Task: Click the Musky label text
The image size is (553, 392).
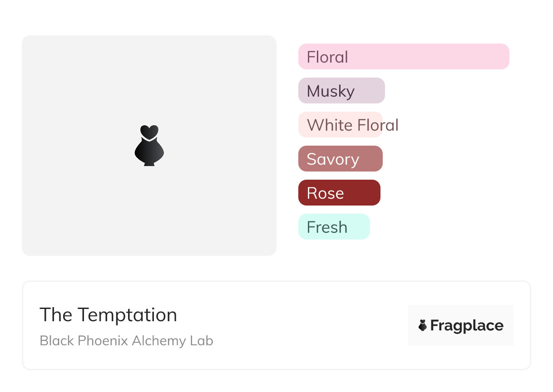Action: click(331, 92)
